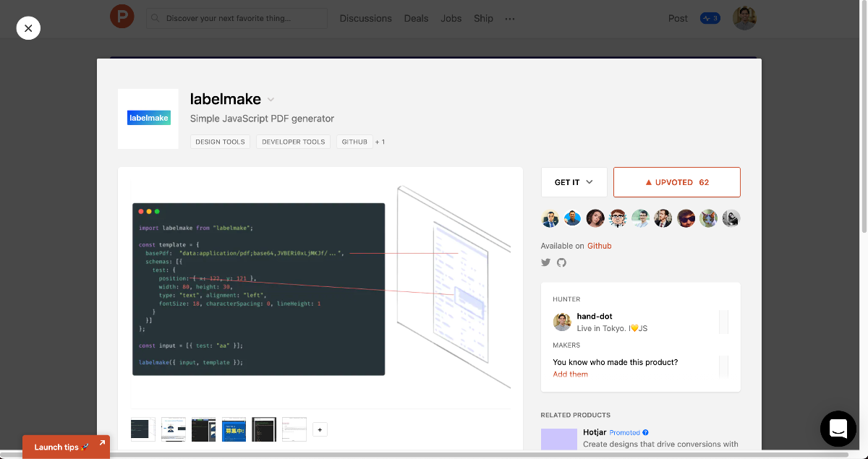
Task: Expand the three-dot more menu in header
Action: (510, 18)
